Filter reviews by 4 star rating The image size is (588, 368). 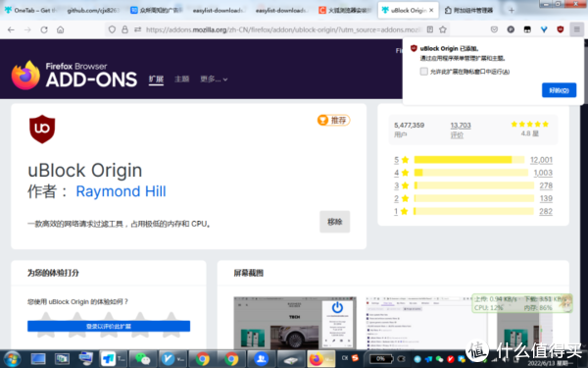pos(401,173)
